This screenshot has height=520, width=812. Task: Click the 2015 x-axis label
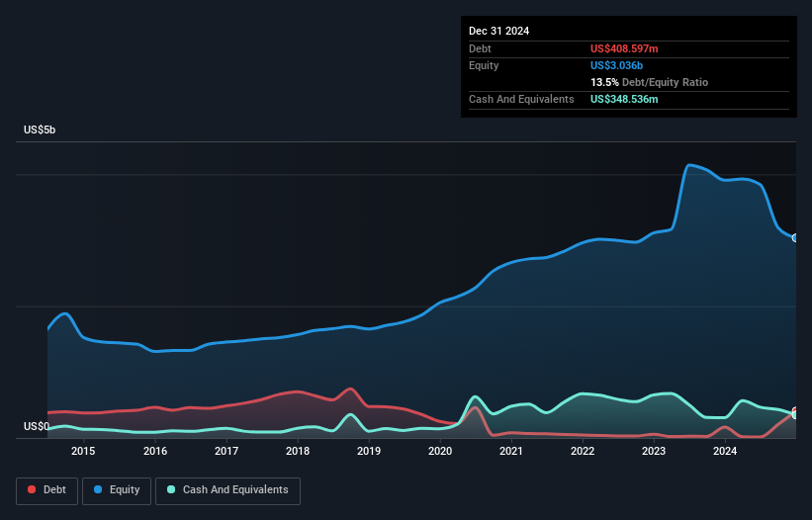(x=83, y=451)
